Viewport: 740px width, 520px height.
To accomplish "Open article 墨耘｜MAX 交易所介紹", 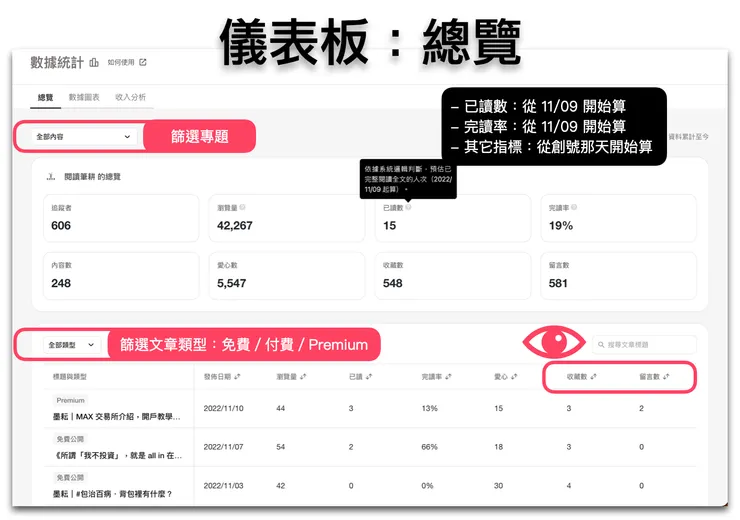I will click(x=117, y=417).
